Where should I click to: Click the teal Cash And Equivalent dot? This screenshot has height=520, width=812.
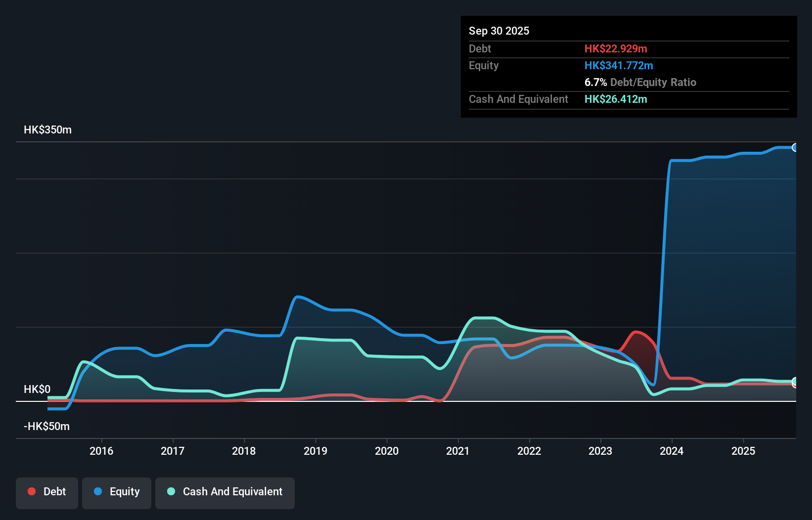171,491
